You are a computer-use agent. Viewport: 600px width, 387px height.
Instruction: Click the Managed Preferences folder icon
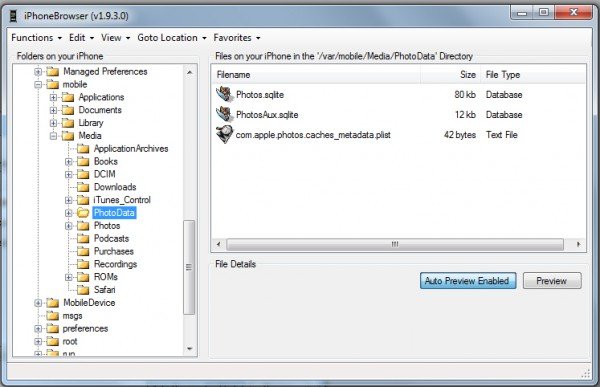point(53,72)
